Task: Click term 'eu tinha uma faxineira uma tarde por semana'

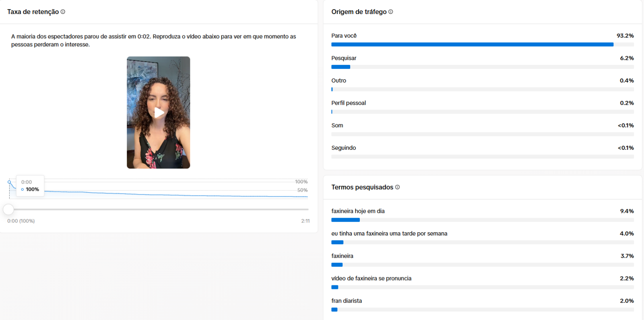Action: [390, 233]
